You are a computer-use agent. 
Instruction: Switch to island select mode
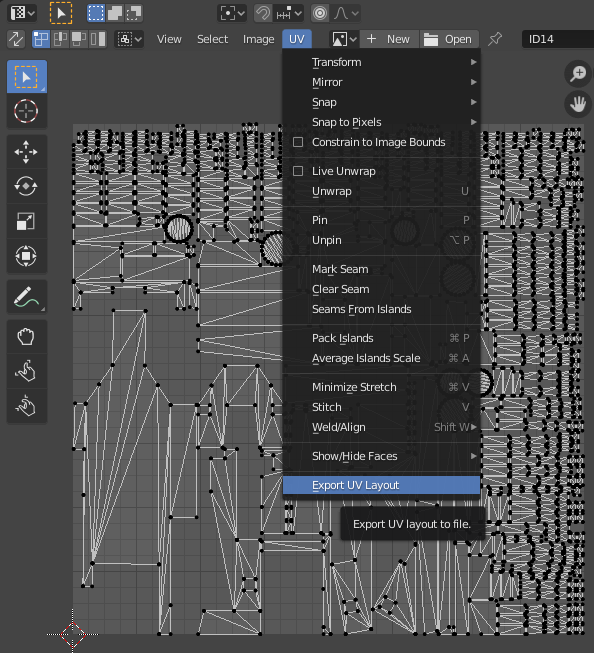pyautogui.click(x=98, y=39)
